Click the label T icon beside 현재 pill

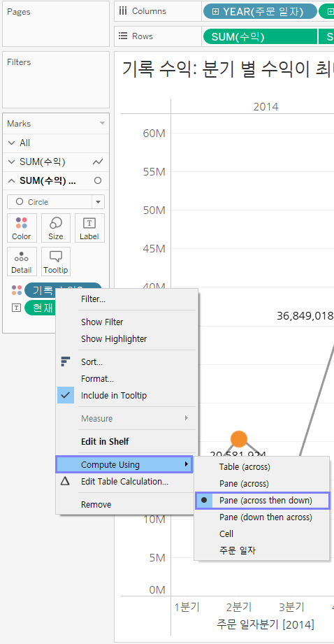(x=16, y=308)
